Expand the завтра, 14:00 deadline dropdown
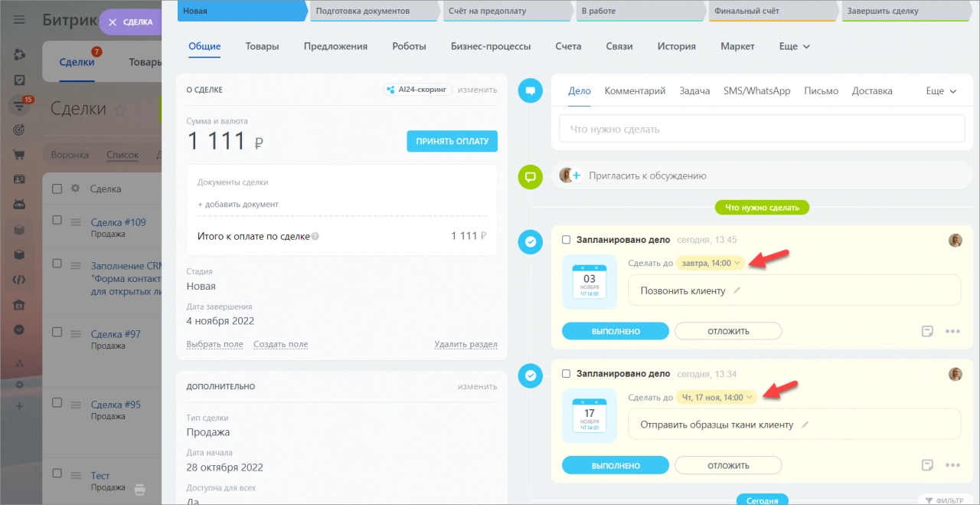Screen dimensions: 980x505 (710, 263)
